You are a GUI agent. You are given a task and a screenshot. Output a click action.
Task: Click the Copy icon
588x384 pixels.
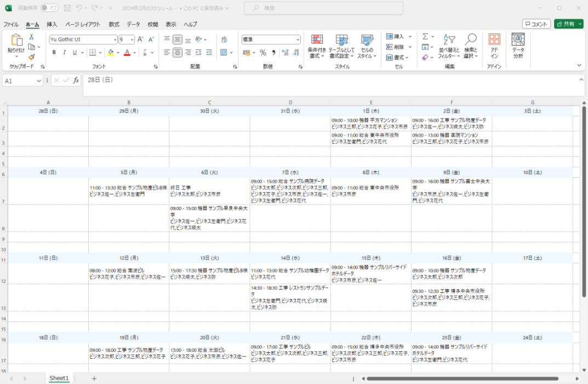[31, 47]
